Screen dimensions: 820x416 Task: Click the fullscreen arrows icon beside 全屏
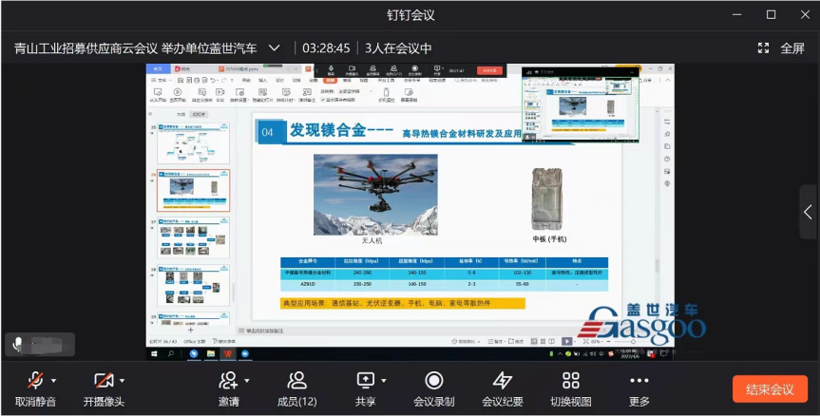tap(764, 48)
